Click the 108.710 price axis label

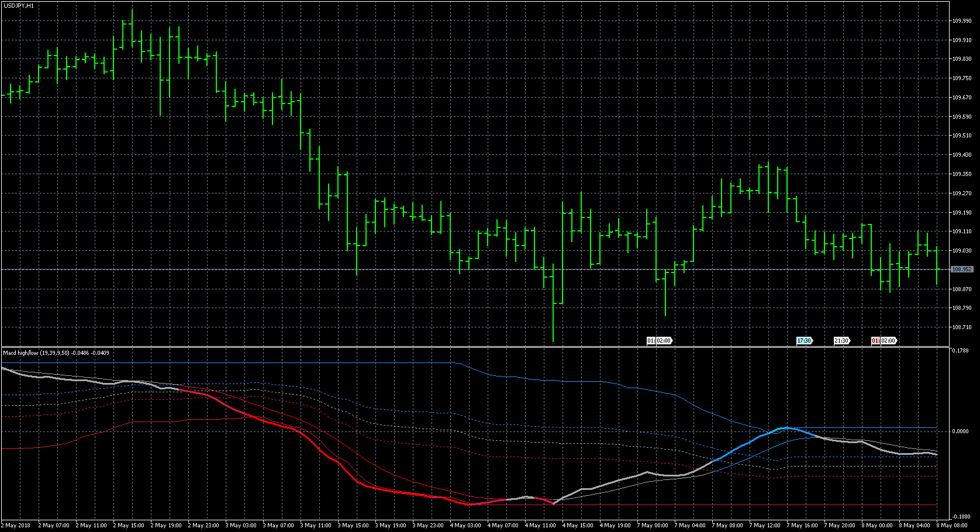pos(962,327)
